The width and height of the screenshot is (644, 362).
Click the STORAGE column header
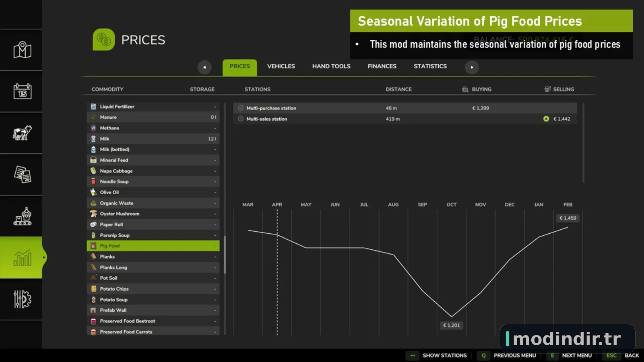tap(202, 89)
